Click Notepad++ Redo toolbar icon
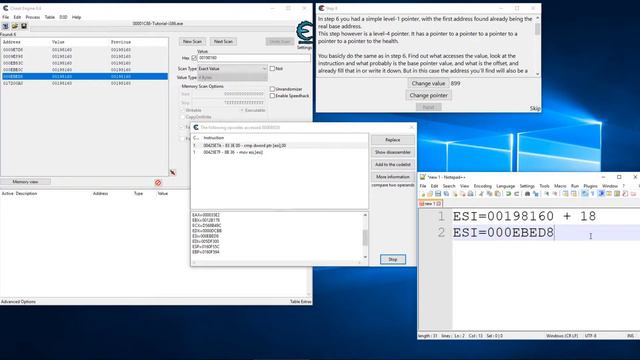The height and width of the screenshot is (360, 640). coord(517,194)
